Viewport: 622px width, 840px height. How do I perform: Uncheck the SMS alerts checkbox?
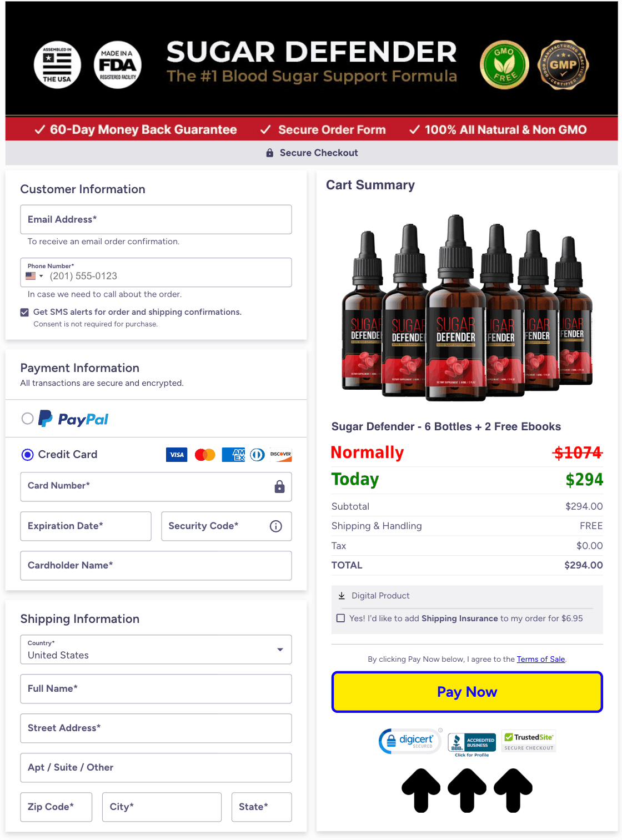[x=24, y=313]
